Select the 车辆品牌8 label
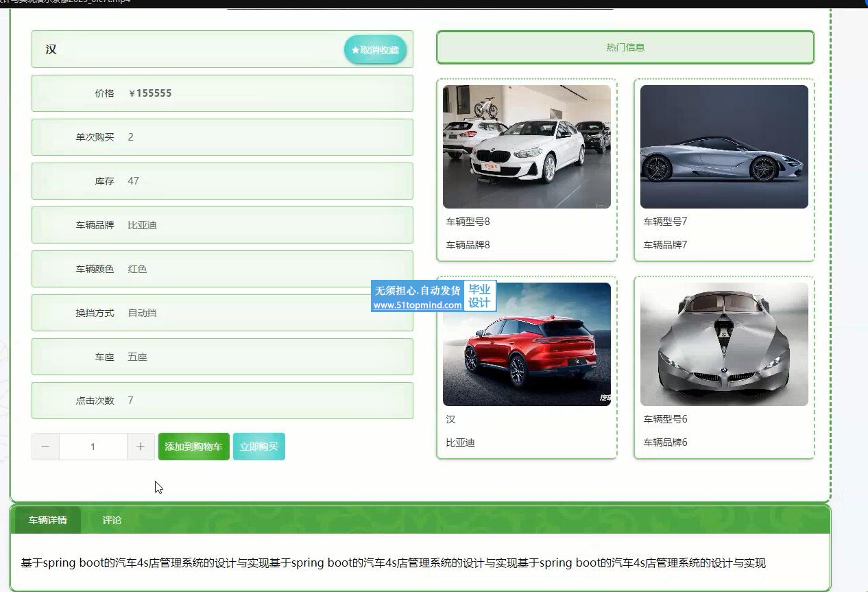868x592 pixels. [x=468, y=245]
